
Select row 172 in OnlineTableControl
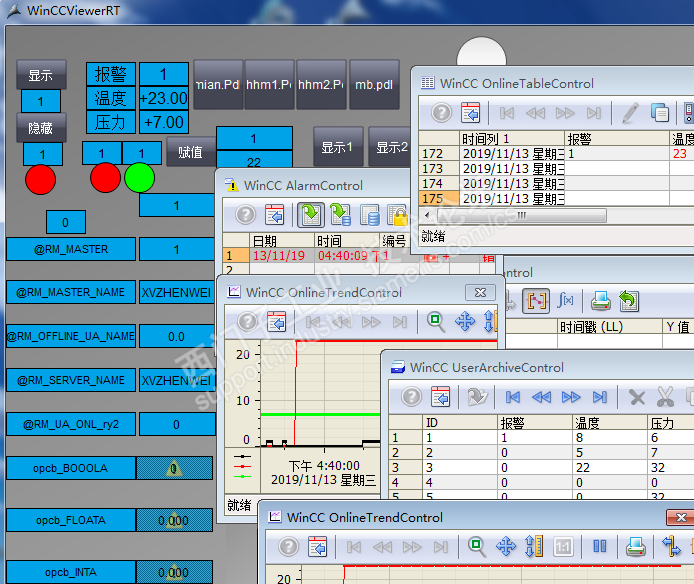click(x=556, y=154)
